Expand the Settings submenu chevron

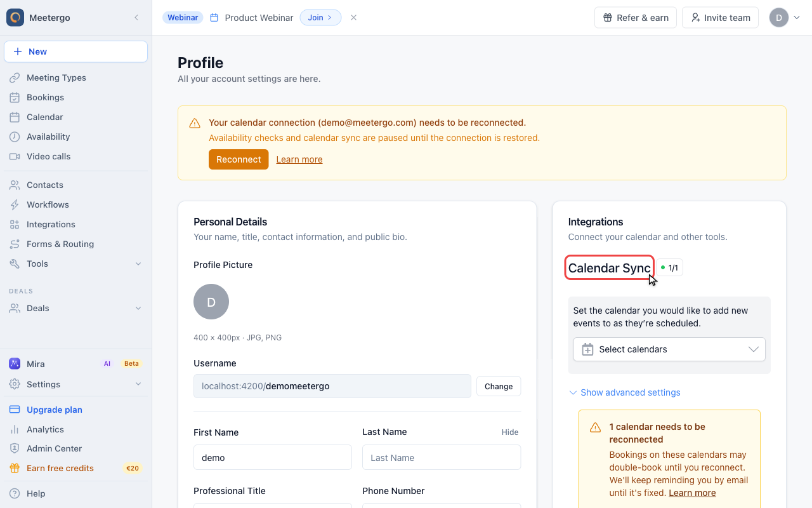(138, 384)
